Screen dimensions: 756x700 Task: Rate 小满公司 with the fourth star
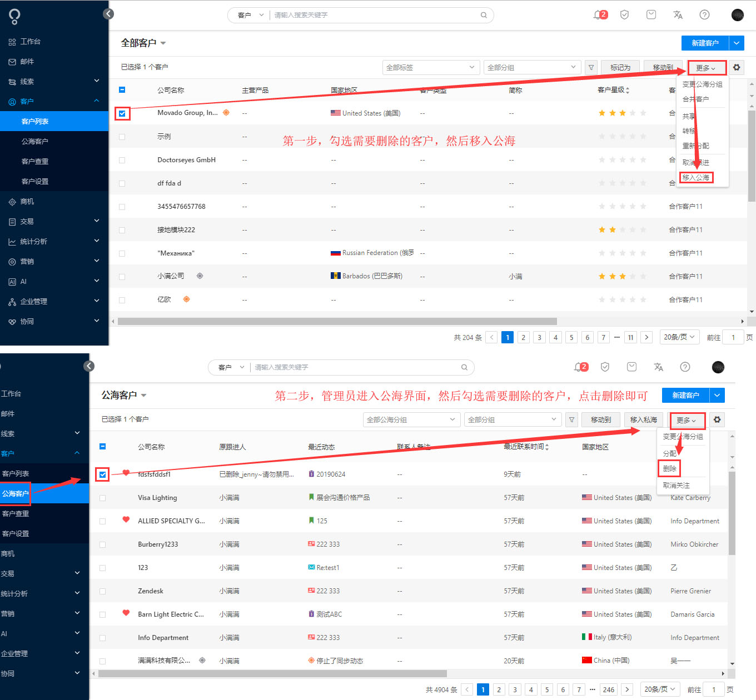[632, 276]
